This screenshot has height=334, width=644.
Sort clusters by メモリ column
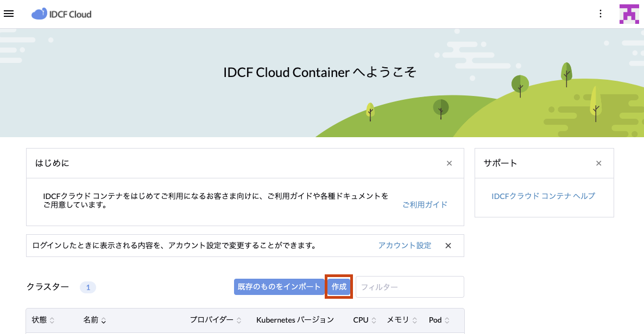pos(402,320)
